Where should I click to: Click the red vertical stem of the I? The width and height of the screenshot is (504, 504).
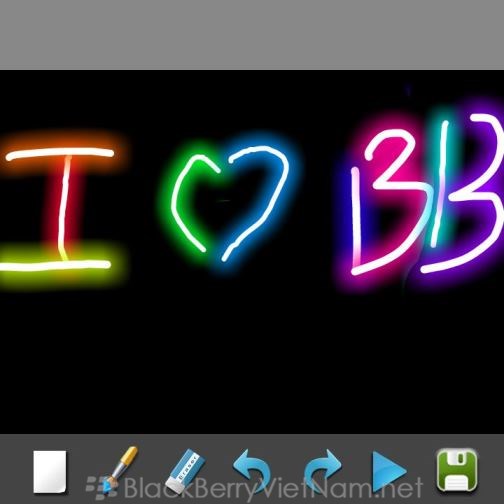pyautogui.click(x=64, y=207)
